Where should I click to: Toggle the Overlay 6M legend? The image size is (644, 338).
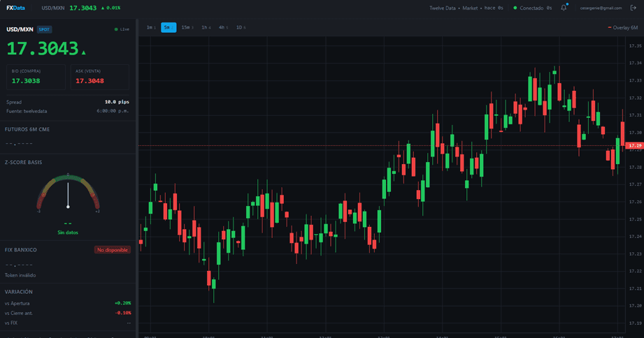click(x=622, y=27)
